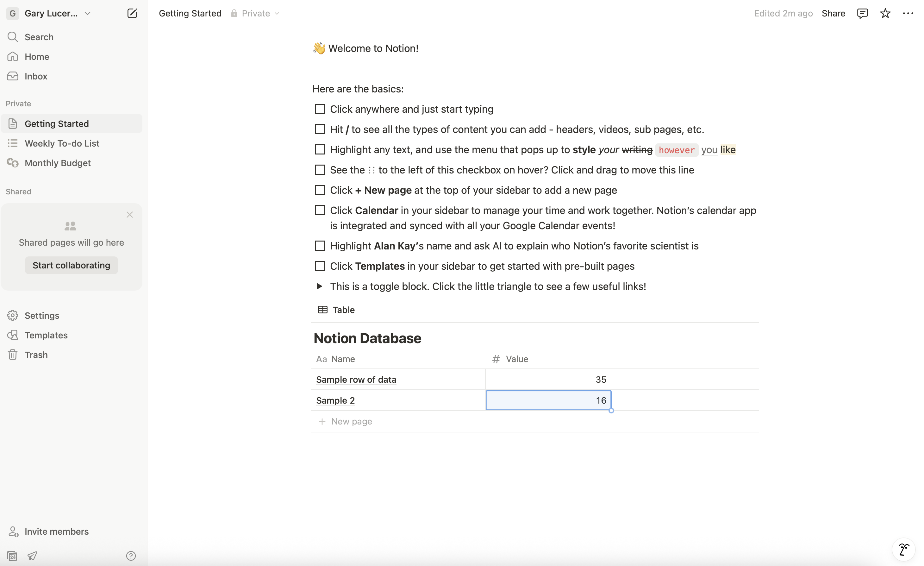This screenshot has height=566, width=924.
Task: Check the 'Highlight Alan Kay's name' checkbox
Action: (x=320, y=246)
